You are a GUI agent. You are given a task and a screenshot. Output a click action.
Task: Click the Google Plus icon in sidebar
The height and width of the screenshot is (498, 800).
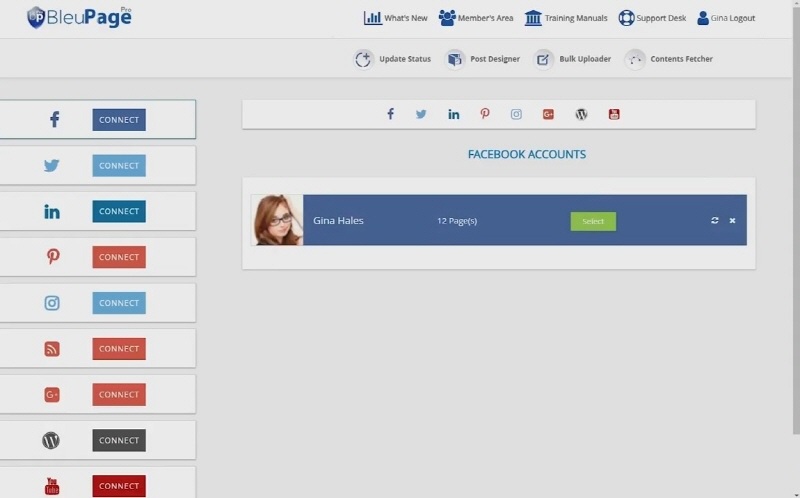pos(52,394)
